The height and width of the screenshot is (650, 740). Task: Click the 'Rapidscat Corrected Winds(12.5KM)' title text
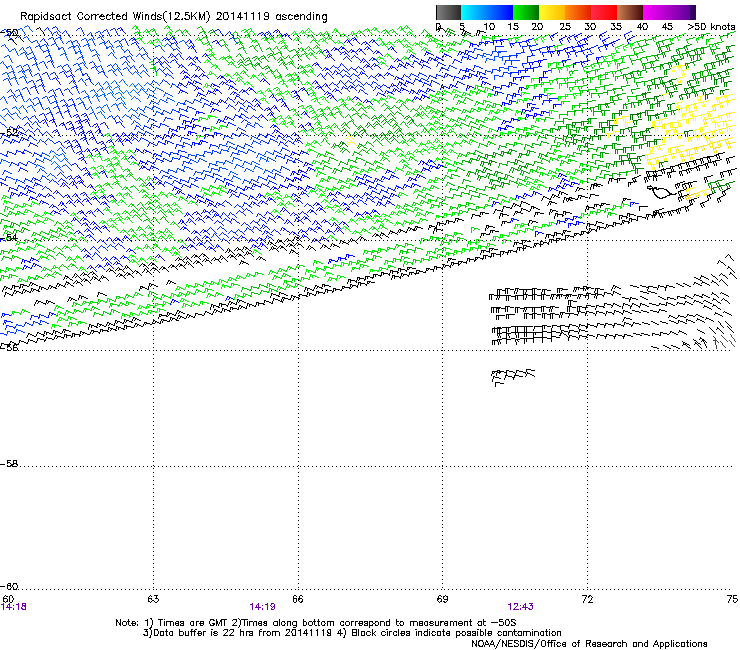(x=115, y=17)
